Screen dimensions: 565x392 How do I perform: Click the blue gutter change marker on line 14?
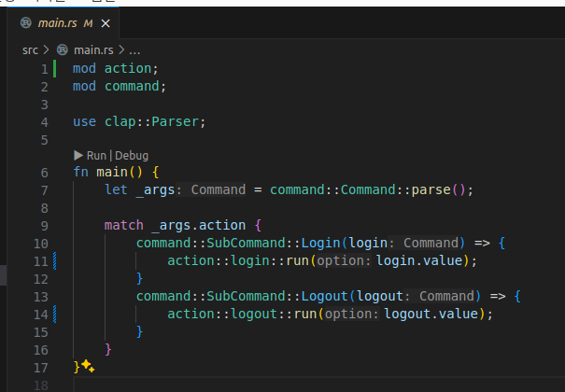56,314
